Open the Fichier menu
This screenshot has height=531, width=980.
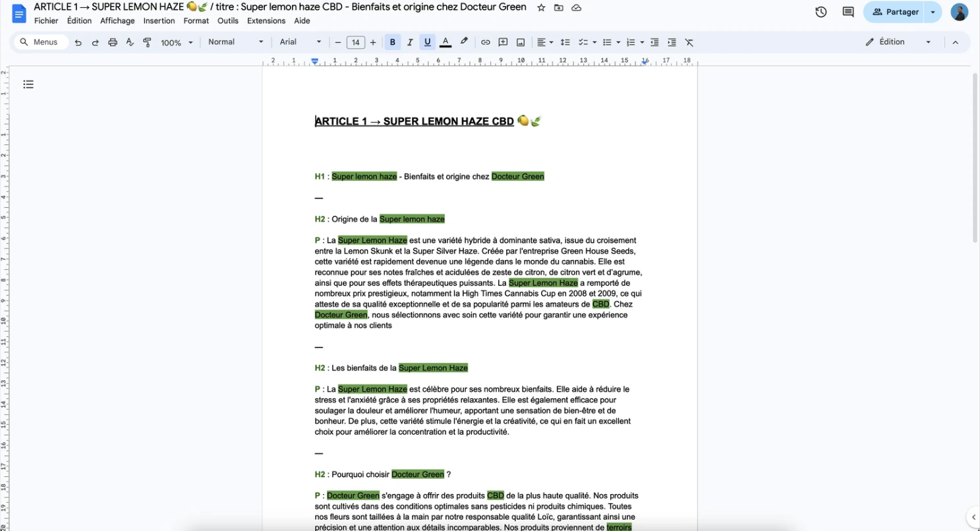coord(46,20)
